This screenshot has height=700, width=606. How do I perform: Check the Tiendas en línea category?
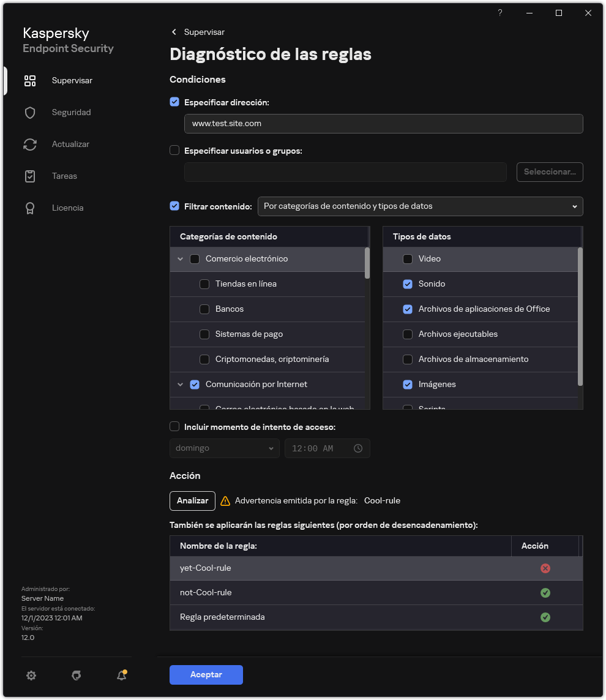pos(204,284)
